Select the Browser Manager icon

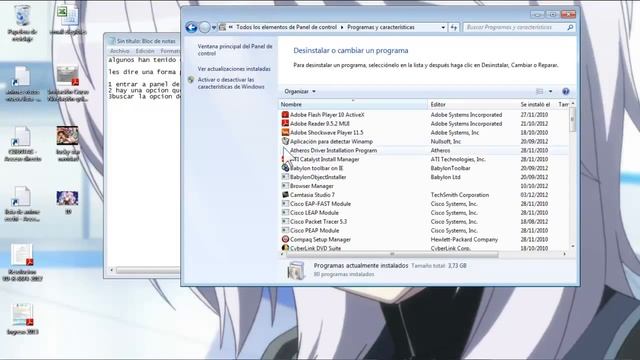click(285, 186)
